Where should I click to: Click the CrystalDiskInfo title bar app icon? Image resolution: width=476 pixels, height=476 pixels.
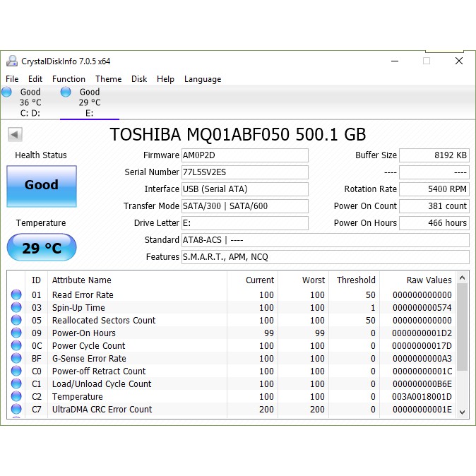(x=11, y=61)
